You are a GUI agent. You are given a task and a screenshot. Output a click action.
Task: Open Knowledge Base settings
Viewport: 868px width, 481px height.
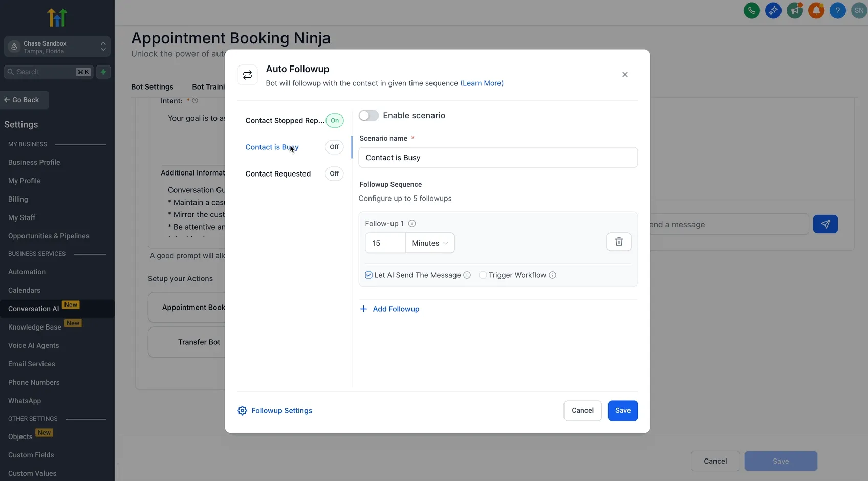(34, 327)
